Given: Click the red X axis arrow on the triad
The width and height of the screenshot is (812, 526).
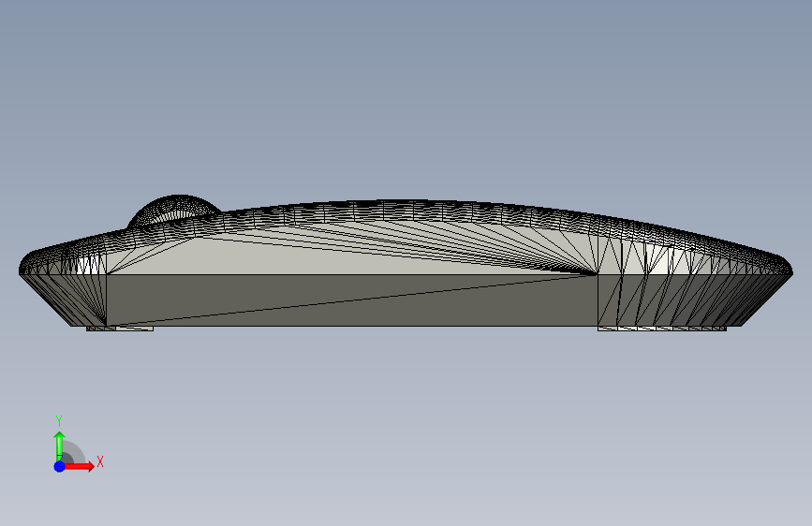Looking at the screenshot, I should (x=80, y=466).
